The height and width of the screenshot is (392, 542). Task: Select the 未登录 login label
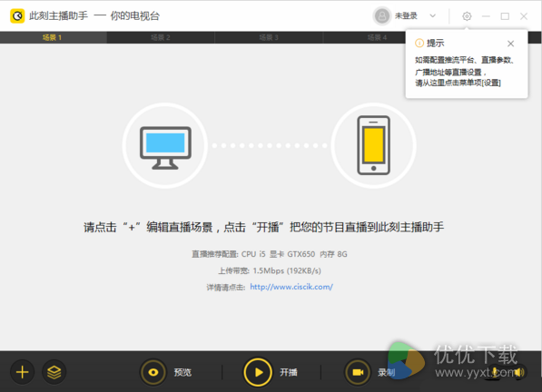click(x=406, y=16)
